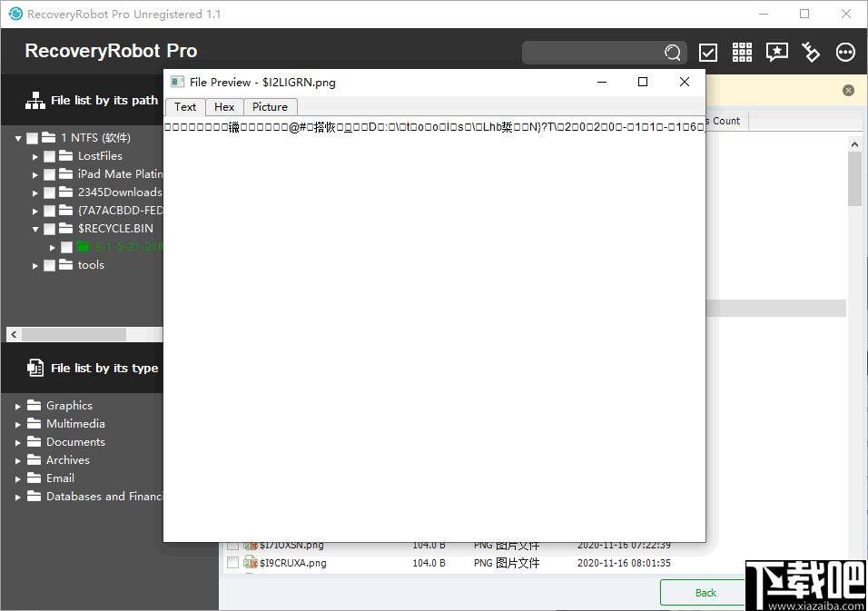
Task: Click the left arrow of tree scrollbar
Action: tap(14, 334)
